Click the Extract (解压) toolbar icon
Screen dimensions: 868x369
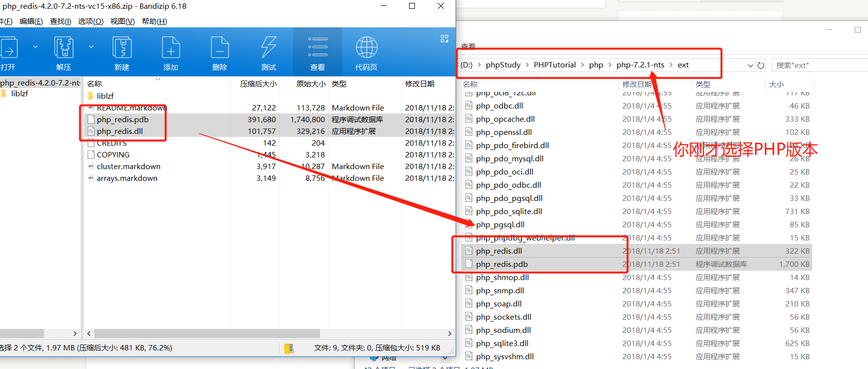[64, 48]
